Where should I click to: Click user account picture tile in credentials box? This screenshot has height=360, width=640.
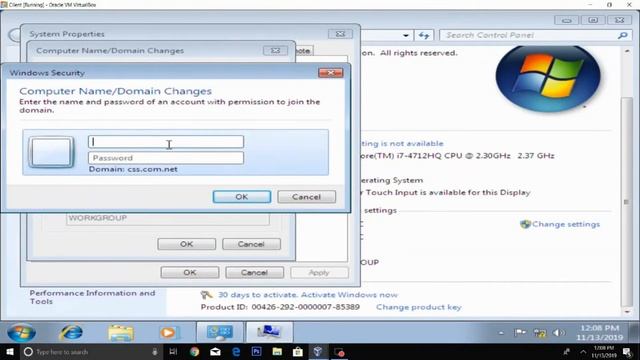[x=51, y=152]
